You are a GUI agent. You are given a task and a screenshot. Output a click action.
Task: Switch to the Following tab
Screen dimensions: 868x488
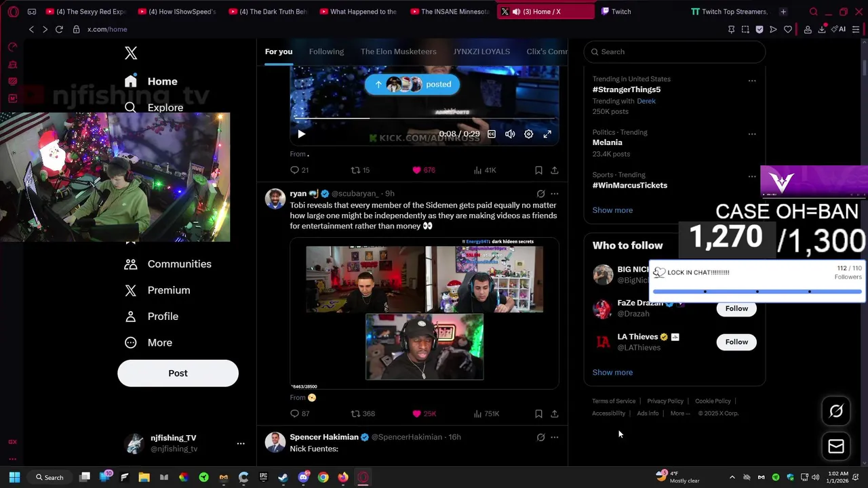326,52
